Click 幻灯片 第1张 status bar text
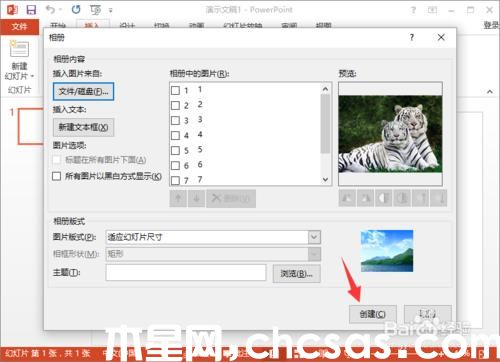The width and height of the screenshot is (500, 362). [47, 354]
